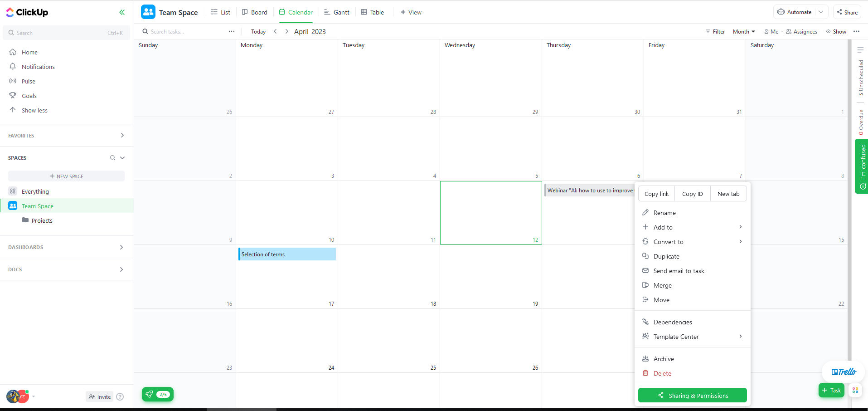Select Rename in the context menu
Viewport: 868px width, 411px height.
click(x=665, y=212)
